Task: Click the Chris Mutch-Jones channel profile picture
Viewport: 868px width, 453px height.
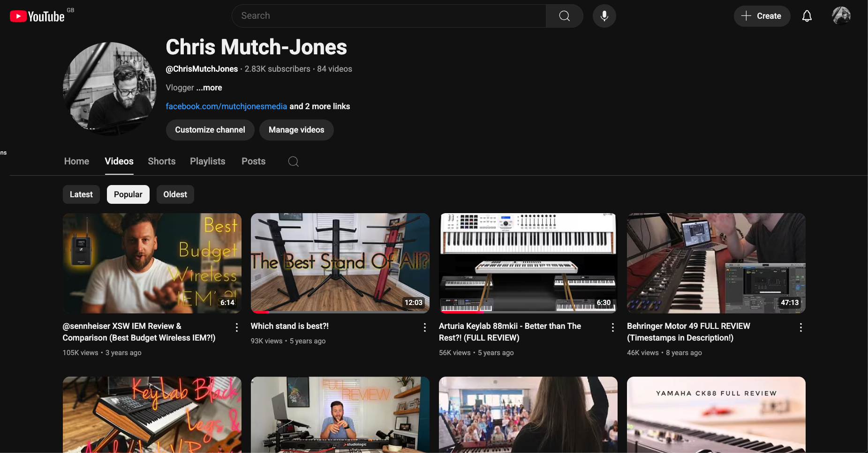Action: coord(110,89)
